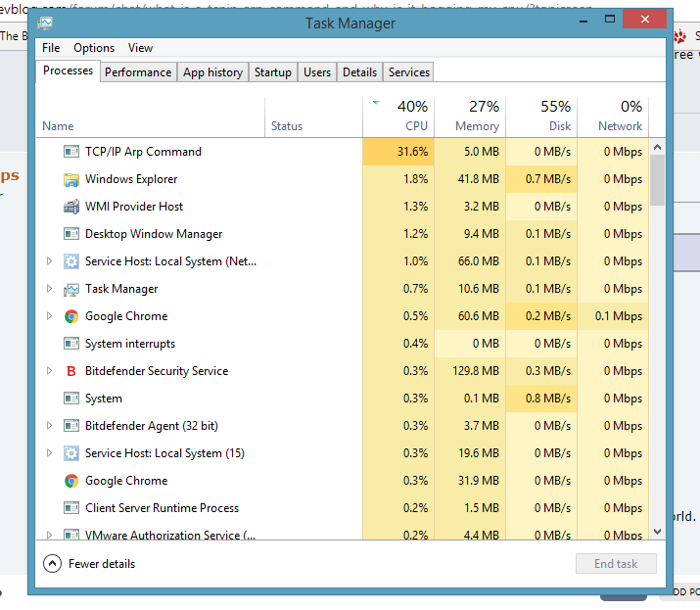Select the TCP/IP Arp Command row name
The height and width of the screenshot is (610, 700).
143,152
